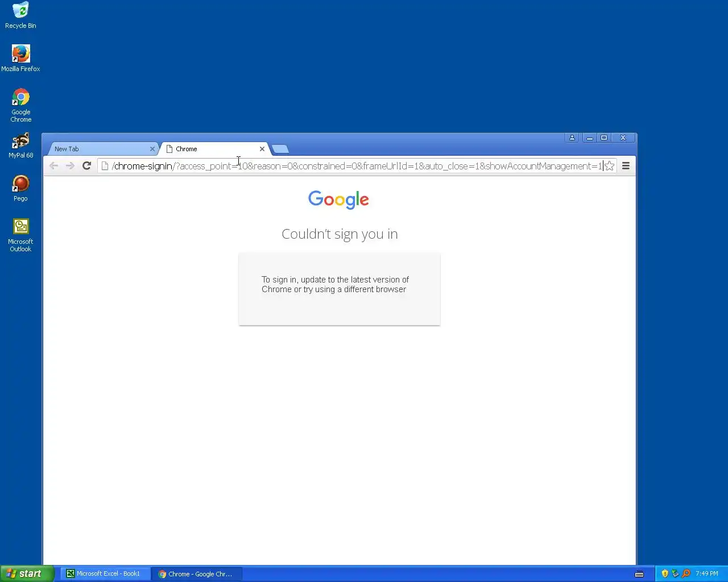728x582 pixels.
Task: Open Chrome's hamburger menu
Action: (626, 166)
